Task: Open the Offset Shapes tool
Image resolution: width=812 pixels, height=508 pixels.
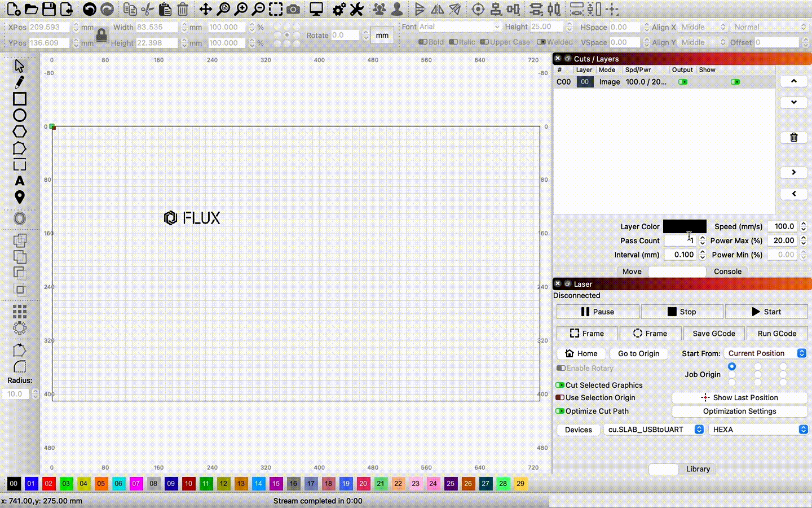Action: 20,218
